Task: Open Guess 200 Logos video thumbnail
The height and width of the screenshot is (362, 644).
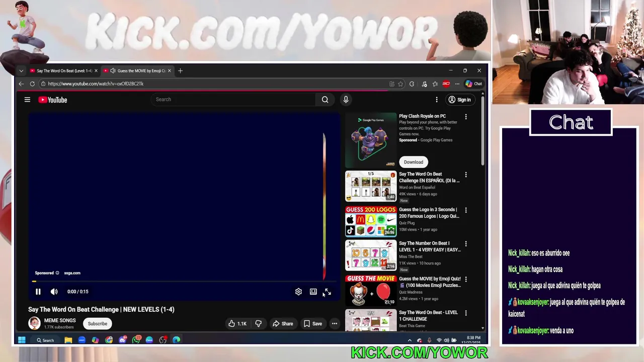Action: click(x=371, y=221)
